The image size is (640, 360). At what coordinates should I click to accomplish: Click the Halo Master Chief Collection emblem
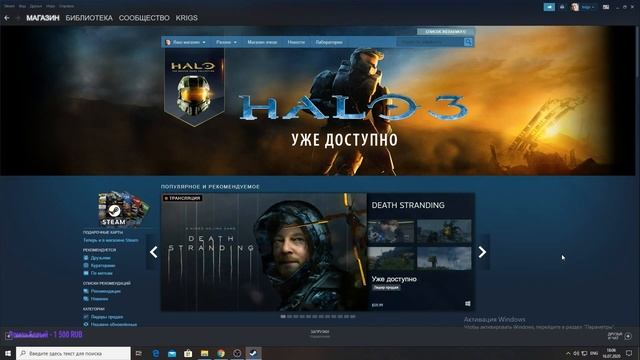click(x=194, y=87)
